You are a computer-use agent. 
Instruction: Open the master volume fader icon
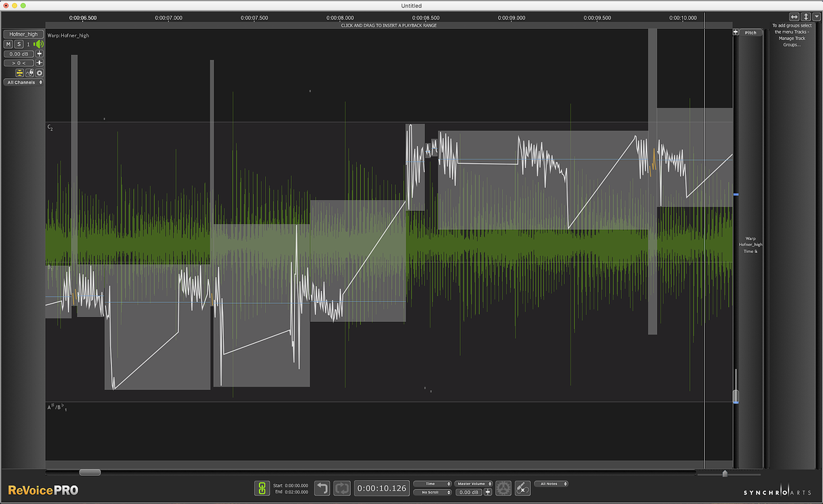(x=488, y=492)
